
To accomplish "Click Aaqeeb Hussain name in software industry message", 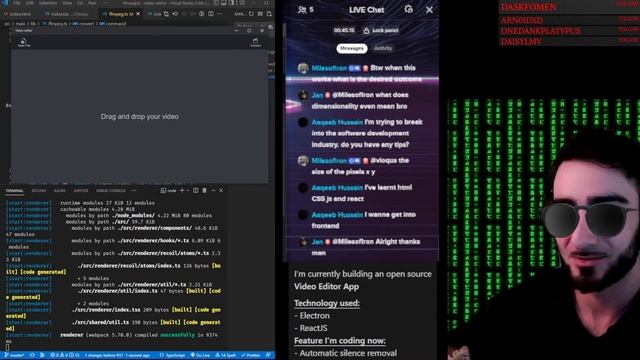I will 337,122.
